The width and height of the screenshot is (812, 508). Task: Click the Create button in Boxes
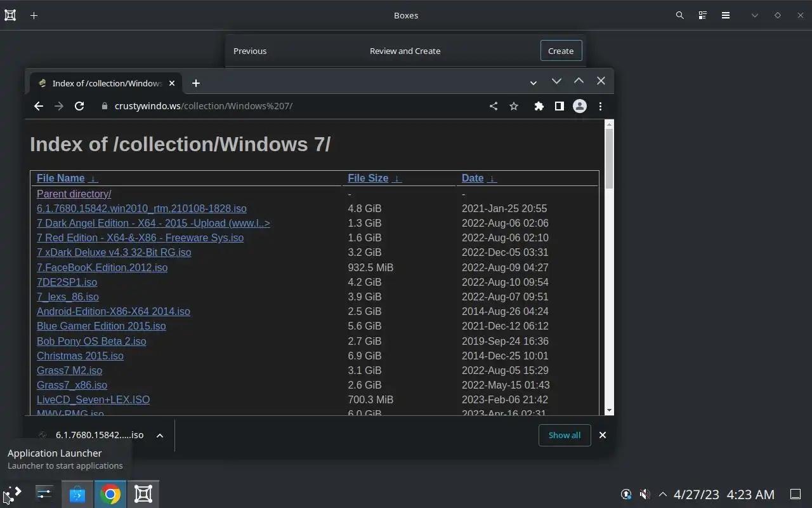561,51
